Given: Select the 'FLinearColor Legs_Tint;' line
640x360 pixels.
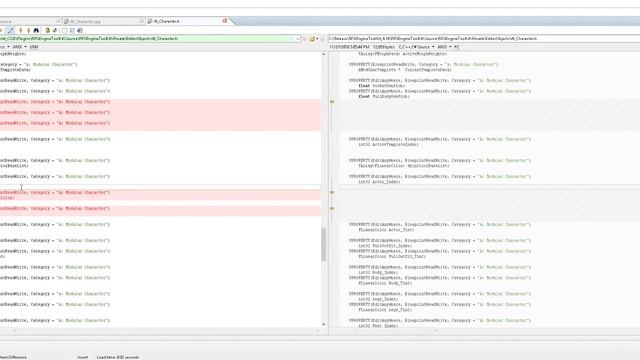Looking at the screenshot, I should point(385,310).
